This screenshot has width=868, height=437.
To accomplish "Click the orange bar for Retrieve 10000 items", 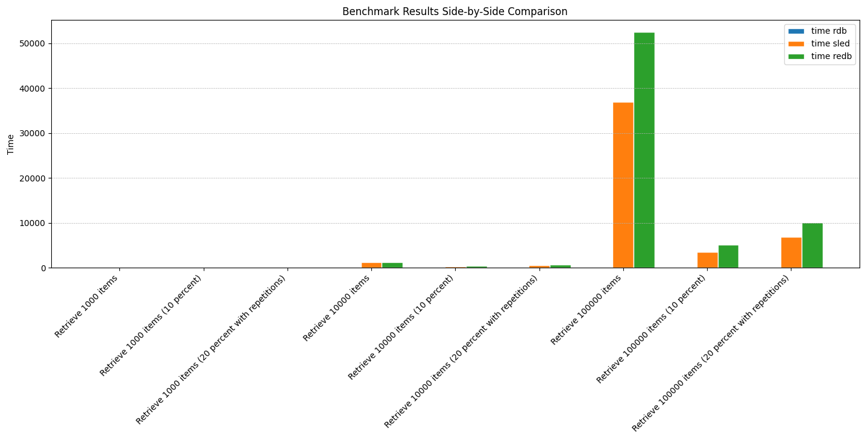I will (x=371, y=265).
